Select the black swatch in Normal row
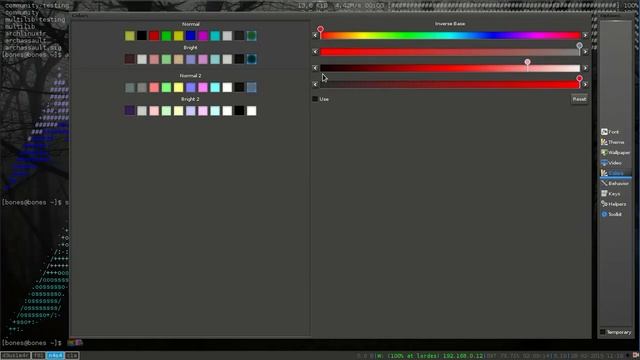The width and height of the screenshot is (640, 360). [x=142, y=36]
